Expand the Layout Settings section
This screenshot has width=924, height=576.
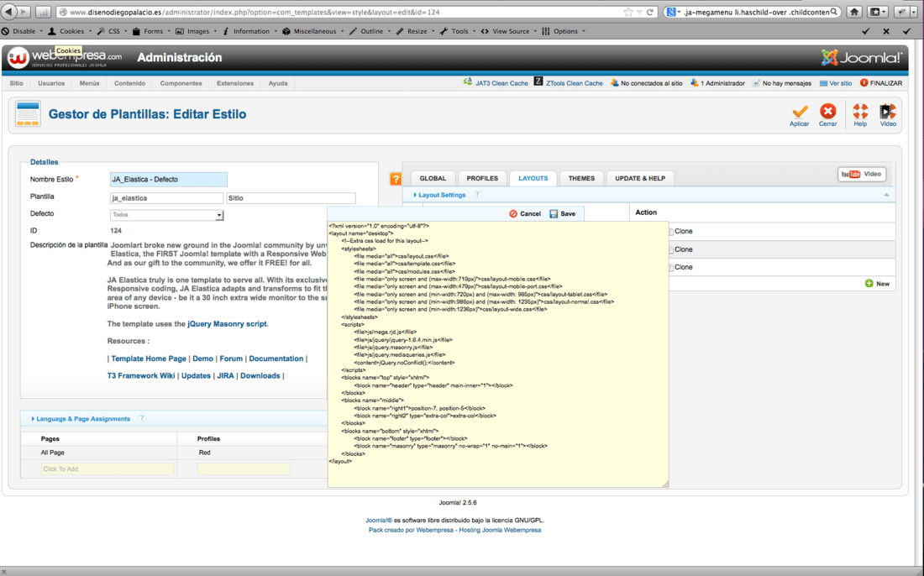tap(439, 195)
